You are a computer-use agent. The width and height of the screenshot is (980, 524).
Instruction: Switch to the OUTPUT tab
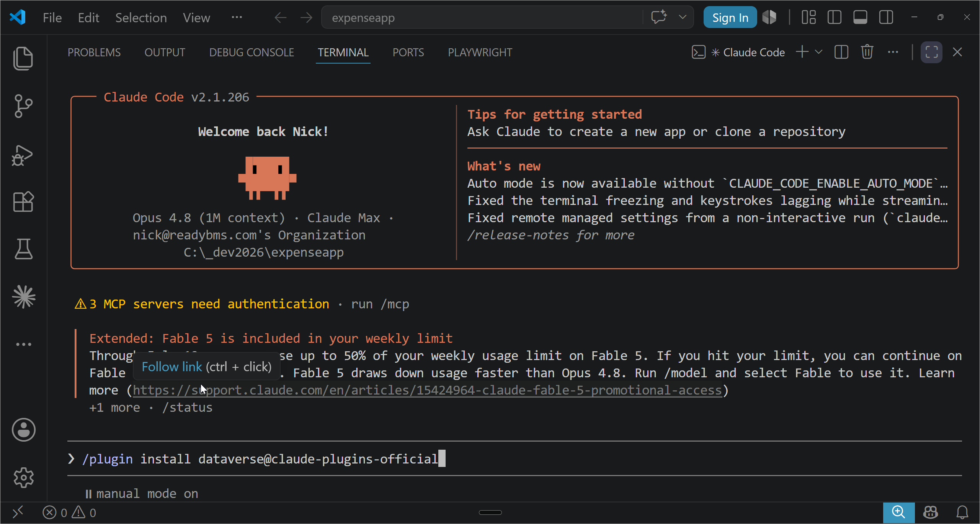[x=165, y=52]
